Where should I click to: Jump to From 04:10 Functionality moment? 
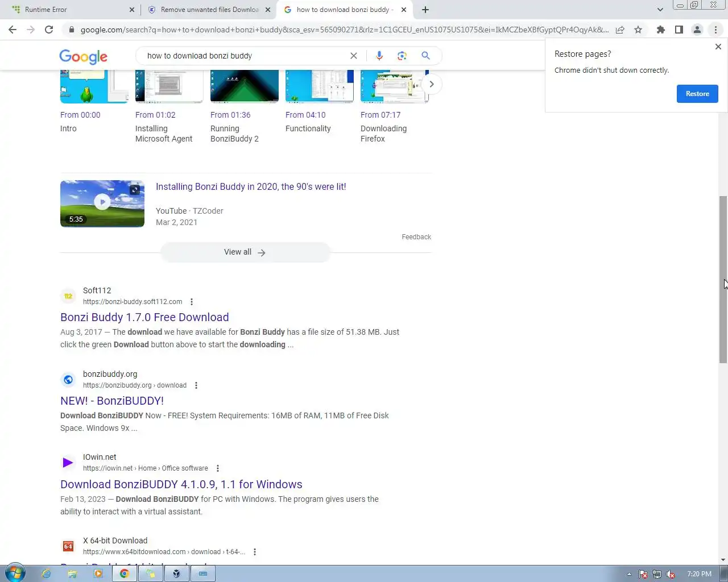pyautogui.click(x=305, y=115)
